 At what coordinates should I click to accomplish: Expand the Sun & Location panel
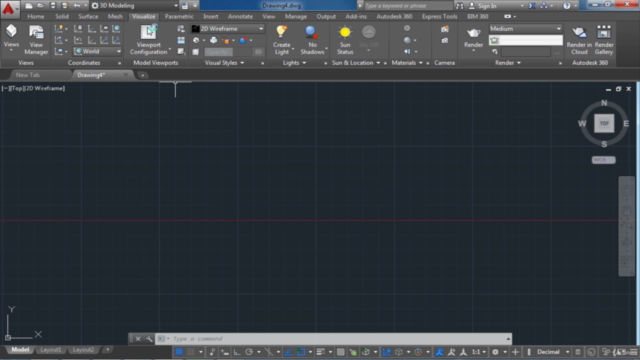click(x=356, y=63)
